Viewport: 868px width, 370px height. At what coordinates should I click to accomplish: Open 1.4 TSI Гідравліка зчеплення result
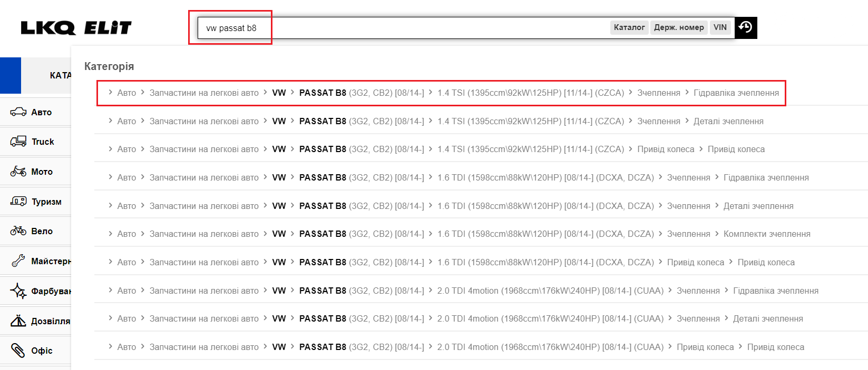click(x=736, y=93)
